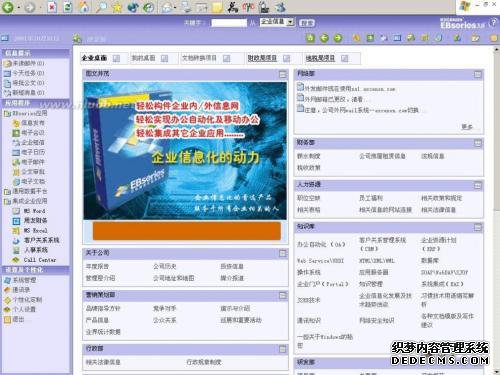The image size is (500, 375).
Task: Launch 电子邮件 from application list
Action: coord(28,162)
